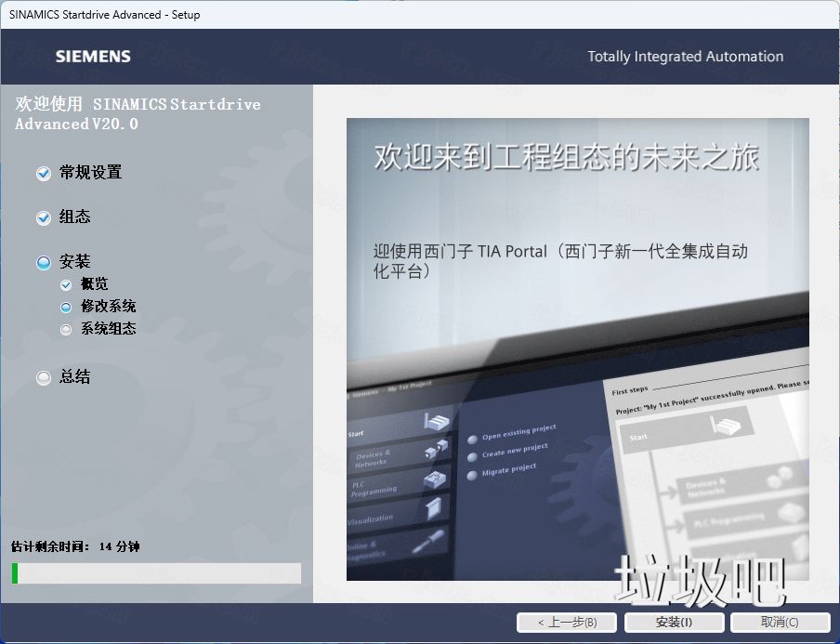The image size is (840, 644).
Task: Select the 修改系统 radio indicator
Action: [x=65, y=307]
